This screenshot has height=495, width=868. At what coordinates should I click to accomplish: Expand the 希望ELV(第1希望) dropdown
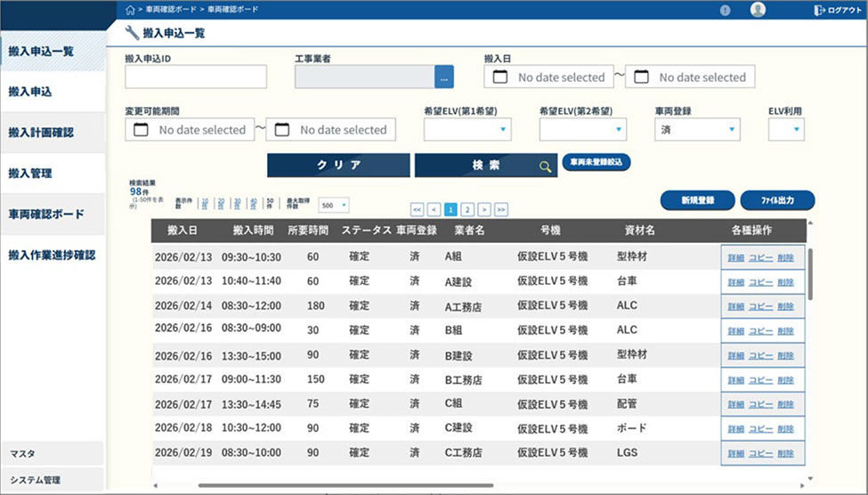(467, 130)
